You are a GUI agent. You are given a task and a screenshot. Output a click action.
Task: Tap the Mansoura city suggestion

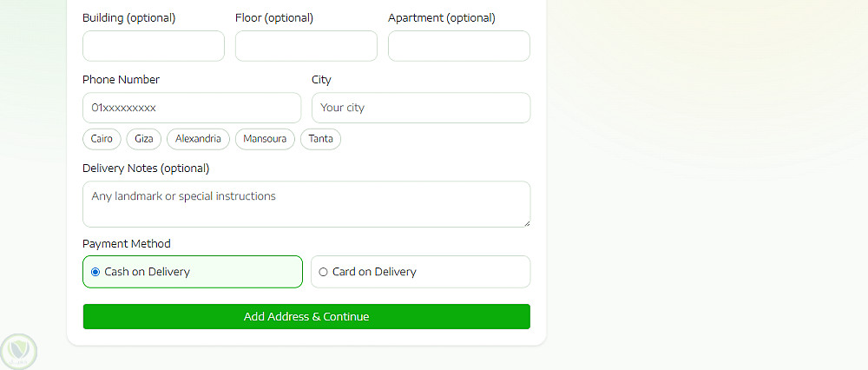[x=265, y=139]
